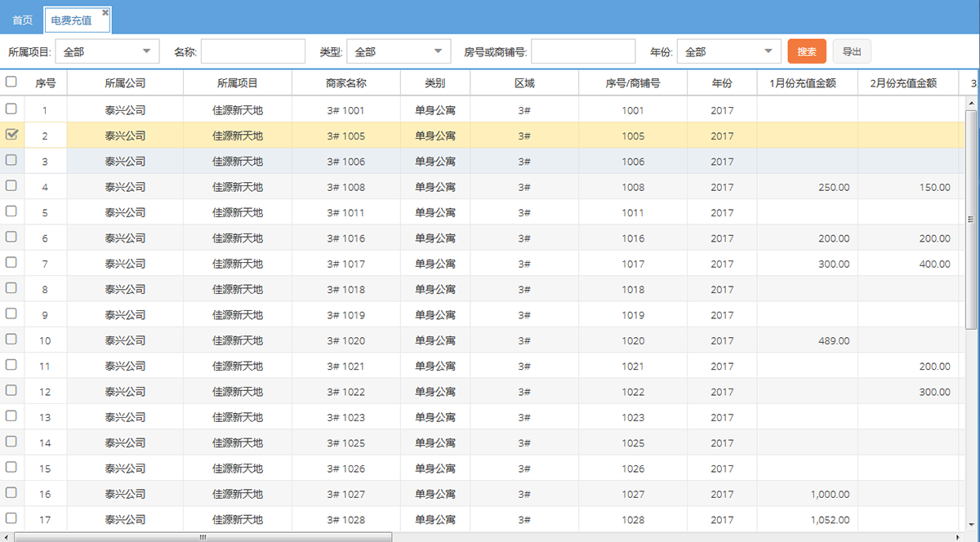Tick the checkbox for row 17
The width and height of the screenshot is (980, 542).
click(x=11, y=518)
